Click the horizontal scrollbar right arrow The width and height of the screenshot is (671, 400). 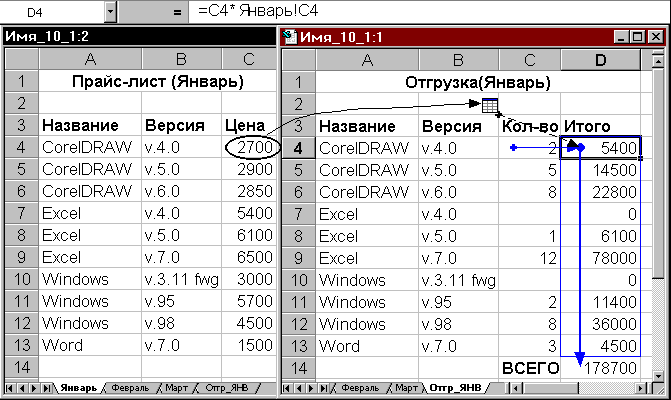(641, 388)
